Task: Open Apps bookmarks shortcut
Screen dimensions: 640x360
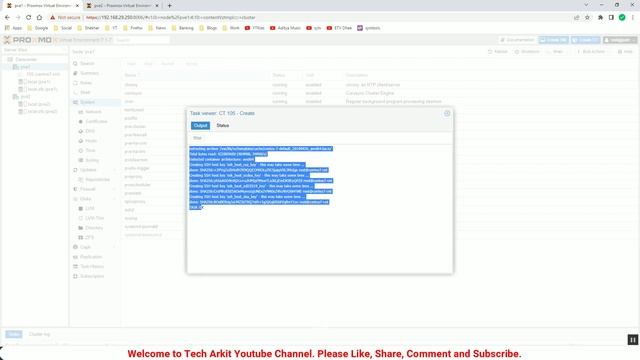Action: [x=13, y=28]
